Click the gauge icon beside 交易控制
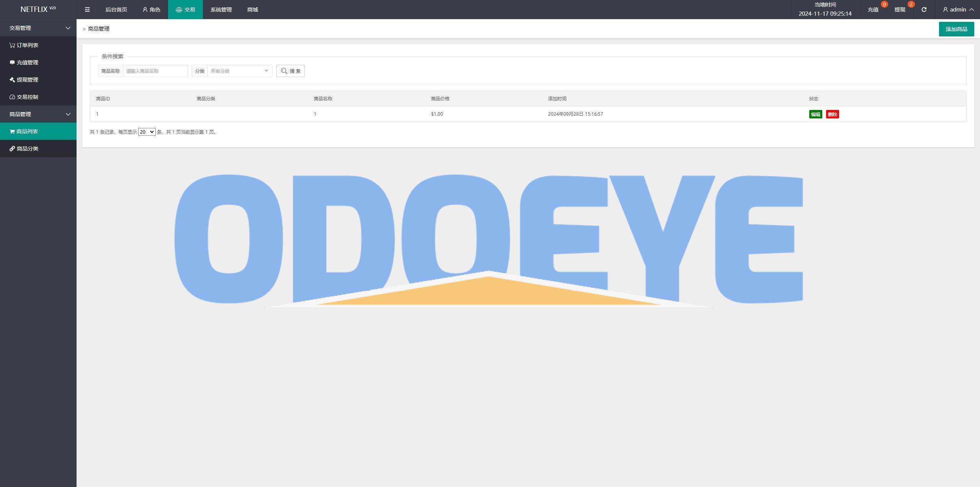 [12, 97]
